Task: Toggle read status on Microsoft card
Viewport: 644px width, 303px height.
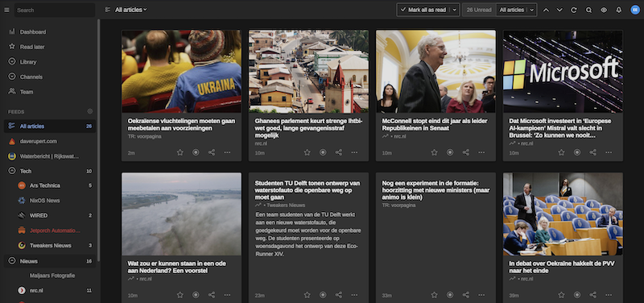Action: coord(577,152)
